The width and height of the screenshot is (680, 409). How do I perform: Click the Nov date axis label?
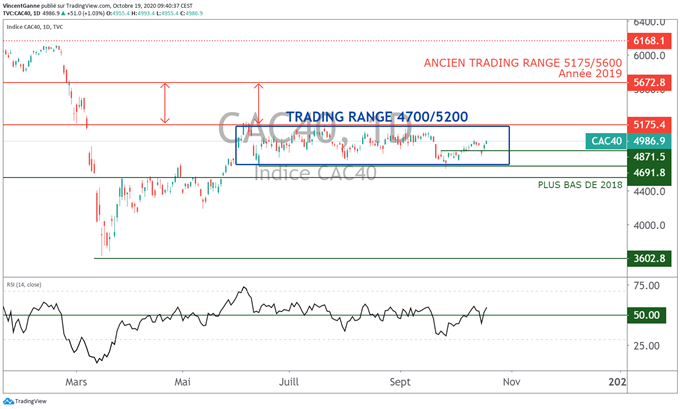click(511, 382)
